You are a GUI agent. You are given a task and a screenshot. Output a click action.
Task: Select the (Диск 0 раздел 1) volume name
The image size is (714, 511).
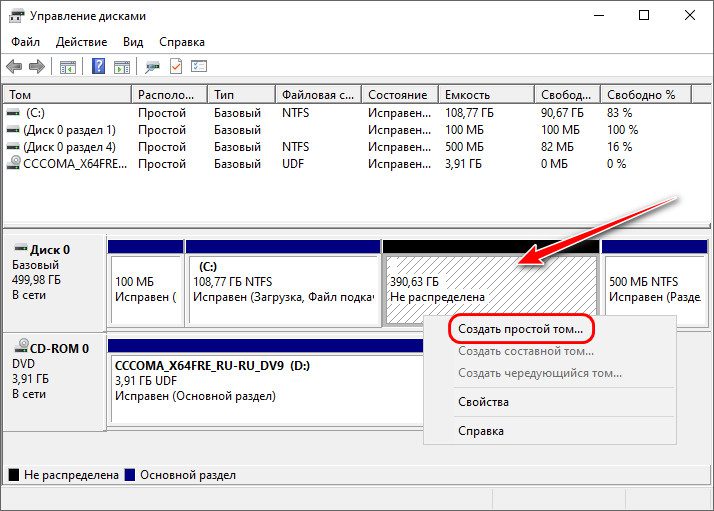[69, 130]
